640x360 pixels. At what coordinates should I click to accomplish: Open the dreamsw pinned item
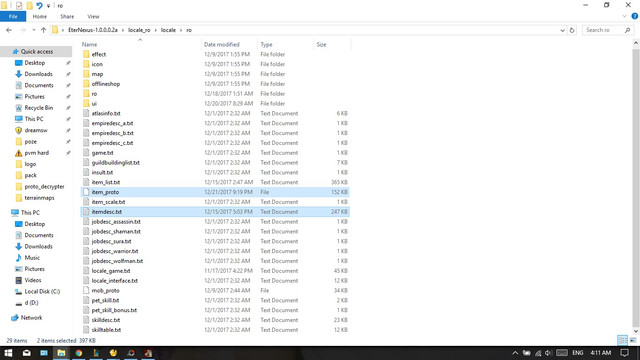pos(36,130)
